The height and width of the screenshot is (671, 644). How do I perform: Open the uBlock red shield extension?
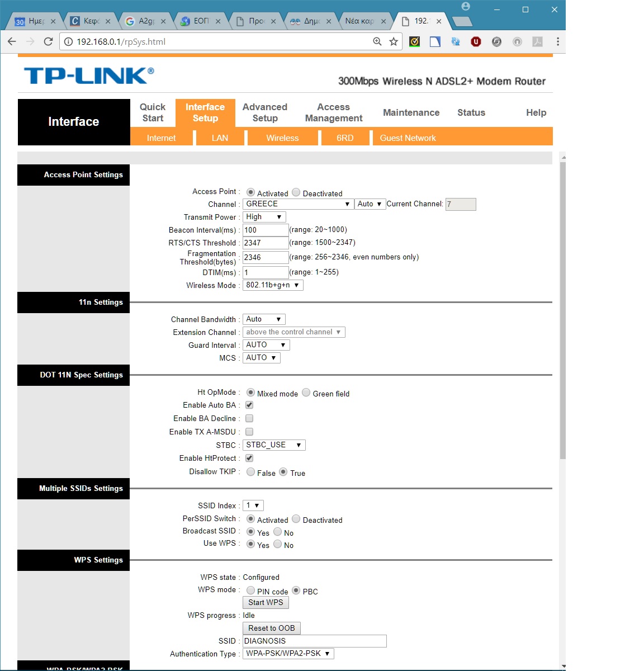[x=476, y=41]
